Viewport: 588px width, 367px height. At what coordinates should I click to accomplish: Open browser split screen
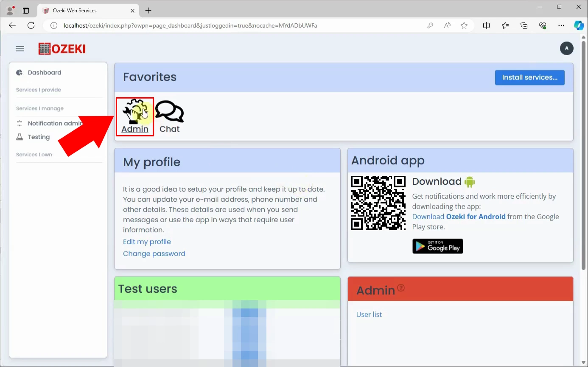(486, 25)
